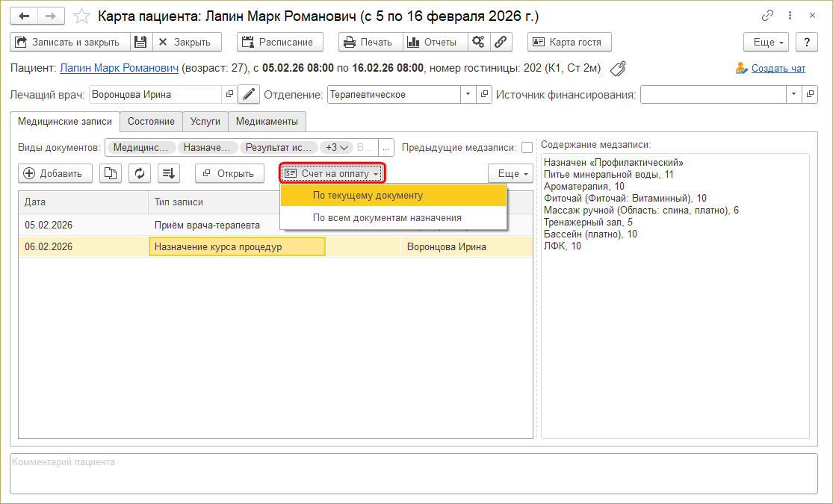Click the gears settings icon in toolbar
Viewport: 833px width, 504px height.
click(x=479, y=42)
